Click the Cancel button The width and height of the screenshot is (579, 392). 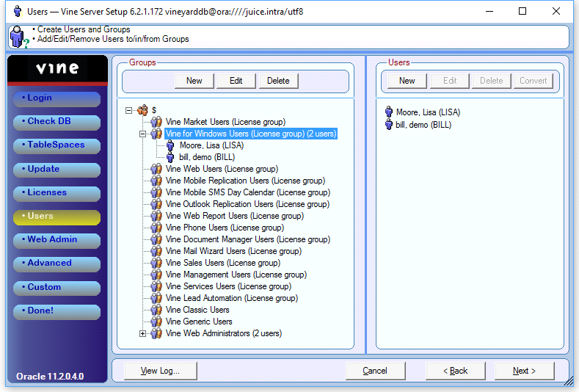[375, 371]
